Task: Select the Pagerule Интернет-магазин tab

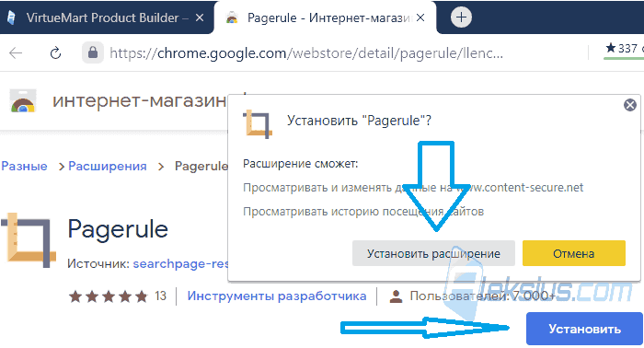Action: pos(326,17)
